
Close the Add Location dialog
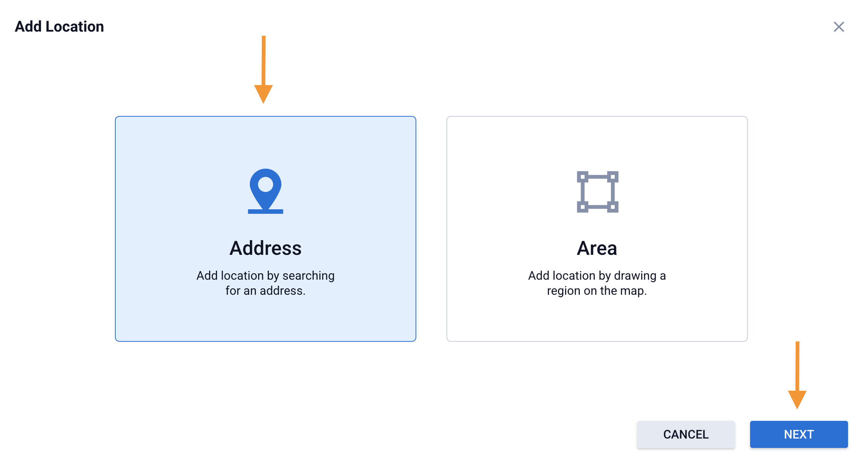click(839, 27)
